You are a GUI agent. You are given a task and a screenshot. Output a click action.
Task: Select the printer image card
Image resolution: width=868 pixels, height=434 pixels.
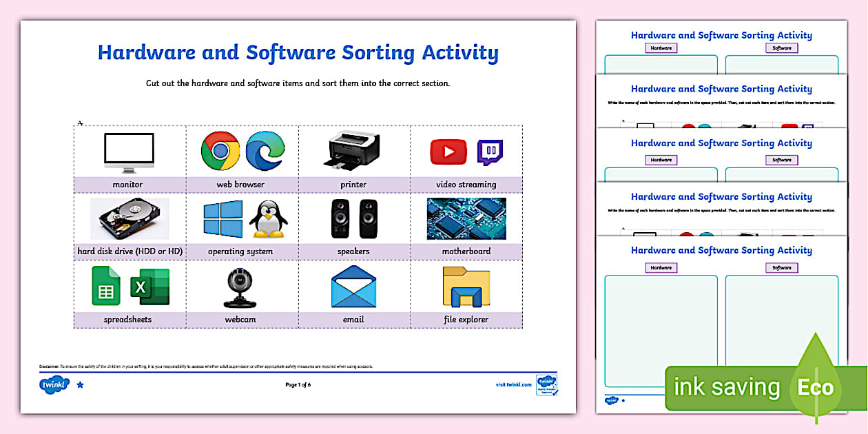[354, 156]
